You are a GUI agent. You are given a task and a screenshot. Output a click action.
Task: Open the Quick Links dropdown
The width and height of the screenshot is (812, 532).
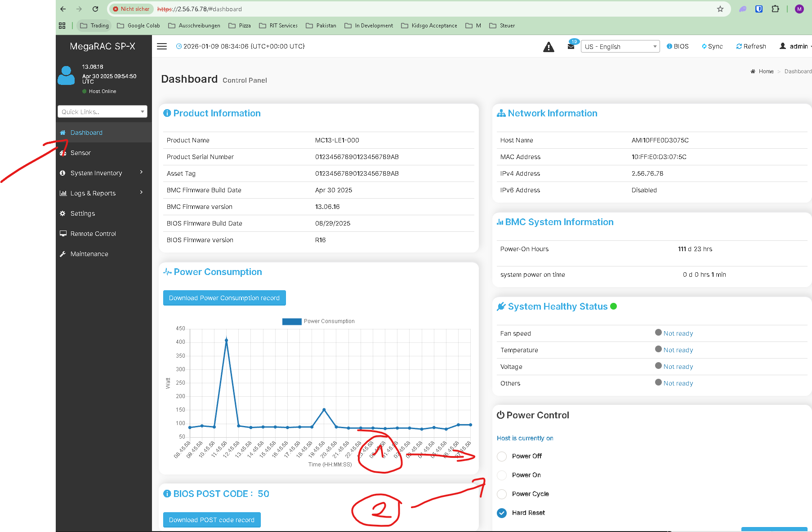coord(103,112)
